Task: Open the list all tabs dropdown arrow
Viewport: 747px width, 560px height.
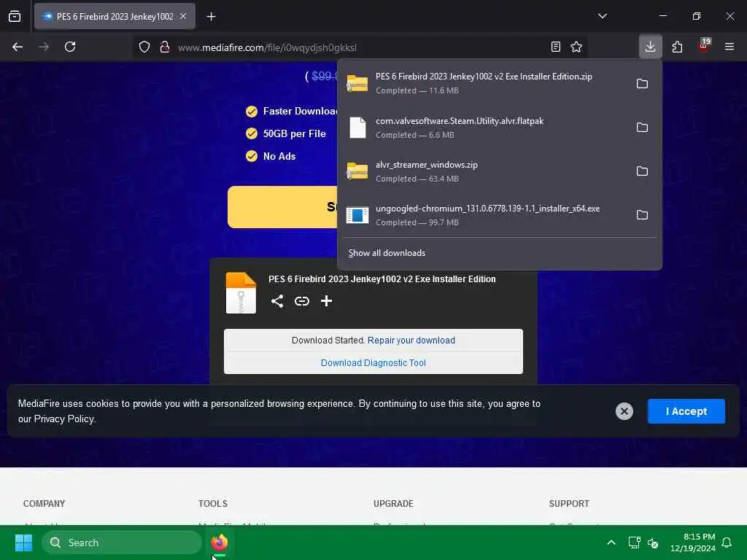Action: click(603, 16)
